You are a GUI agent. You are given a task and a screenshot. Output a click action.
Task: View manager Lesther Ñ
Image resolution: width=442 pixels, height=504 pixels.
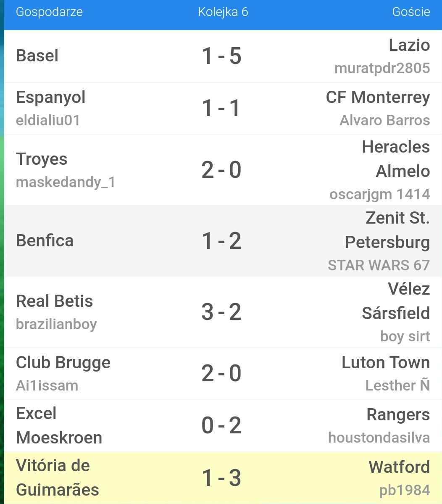point(397,385)
